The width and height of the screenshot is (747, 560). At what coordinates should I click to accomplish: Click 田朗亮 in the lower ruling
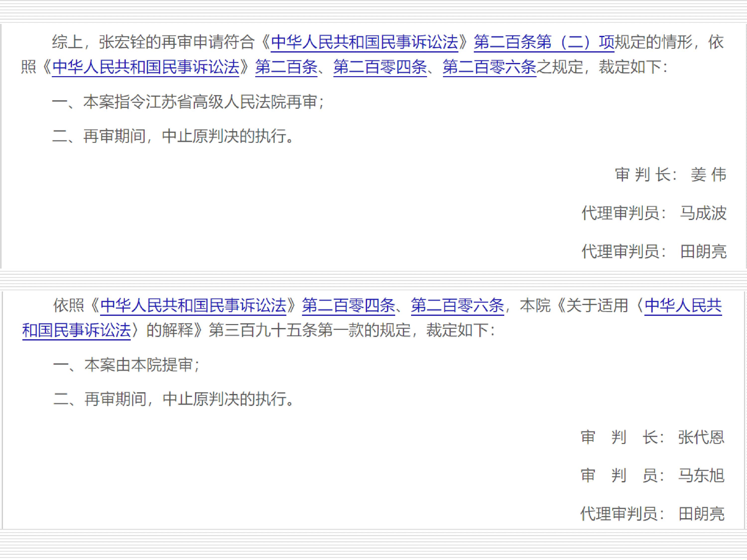pos(701,514)
